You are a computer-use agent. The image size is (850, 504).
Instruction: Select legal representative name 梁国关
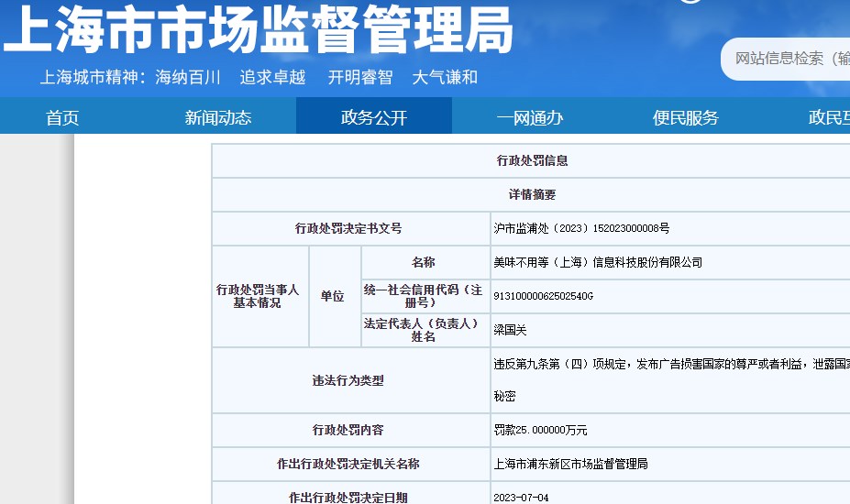pyautogui.click(x=510, y=330)
